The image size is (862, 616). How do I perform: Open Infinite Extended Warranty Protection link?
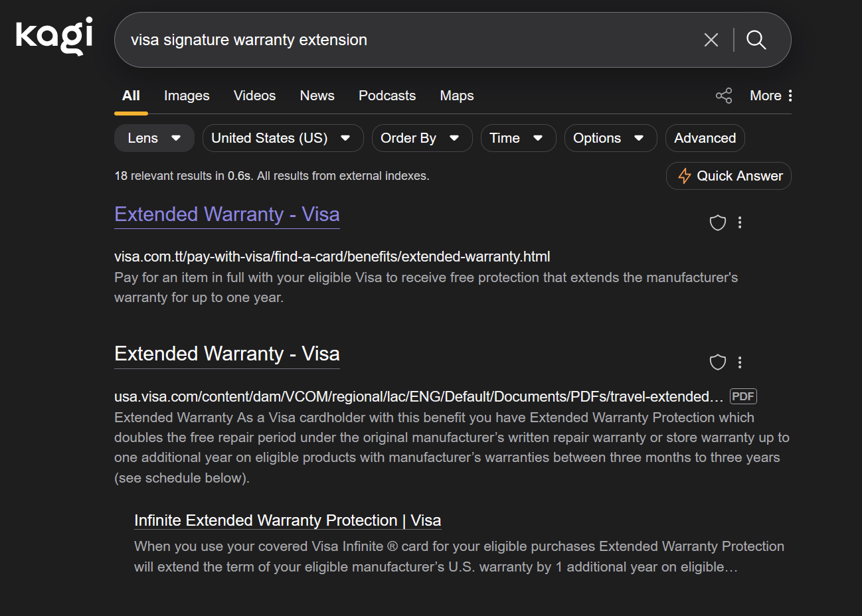tap(287, 520)
